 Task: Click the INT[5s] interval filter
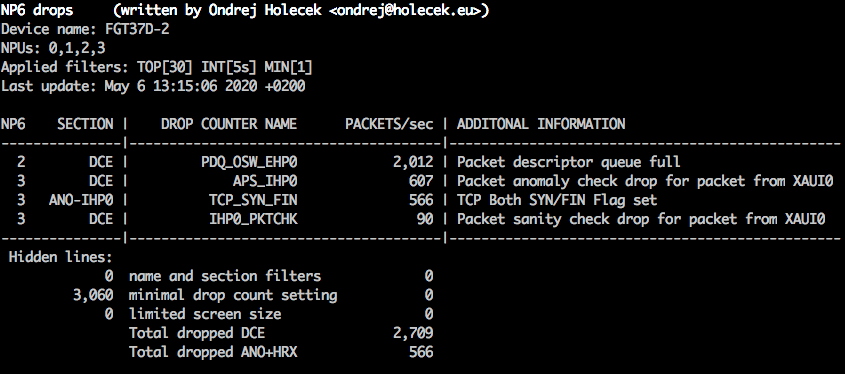(228, 67)
